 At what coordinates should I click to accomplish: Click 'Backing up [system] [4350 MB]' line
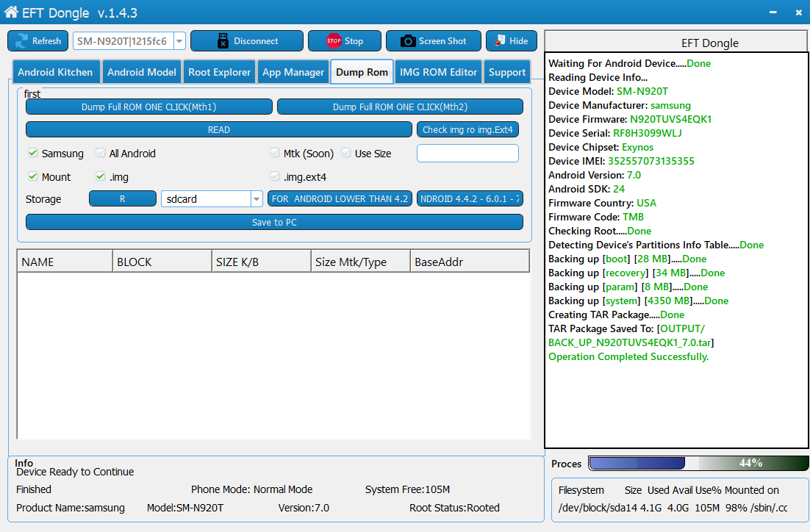coord(638,301)
